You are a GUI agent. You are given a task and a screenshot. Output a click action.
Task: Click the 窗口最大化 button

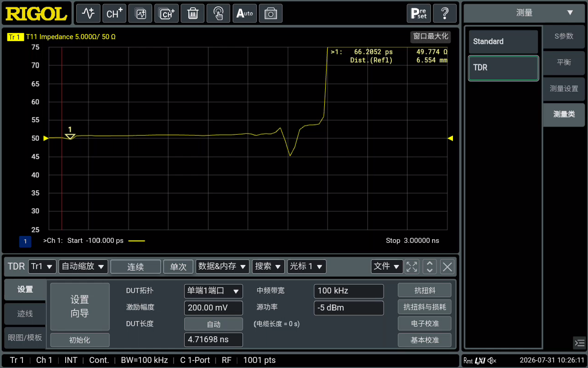pos(430,37)
